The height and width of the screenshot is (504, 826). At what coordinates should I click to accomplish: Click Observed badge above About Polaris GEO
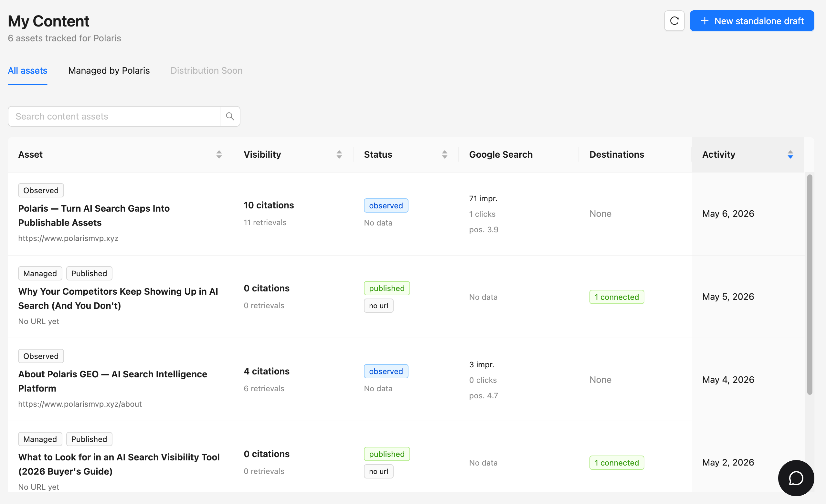[x=41, y=356]
